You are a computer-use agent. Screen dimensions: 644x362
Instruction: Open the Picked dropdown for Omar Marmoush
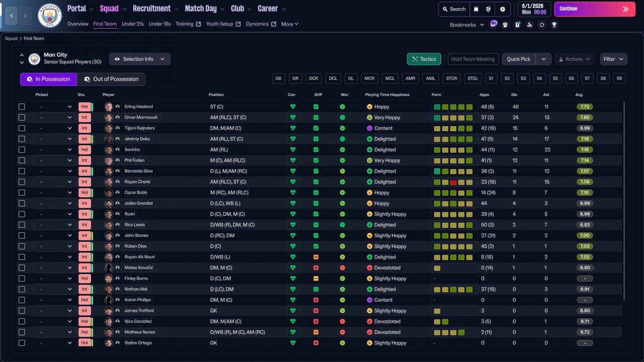point(54,118)
